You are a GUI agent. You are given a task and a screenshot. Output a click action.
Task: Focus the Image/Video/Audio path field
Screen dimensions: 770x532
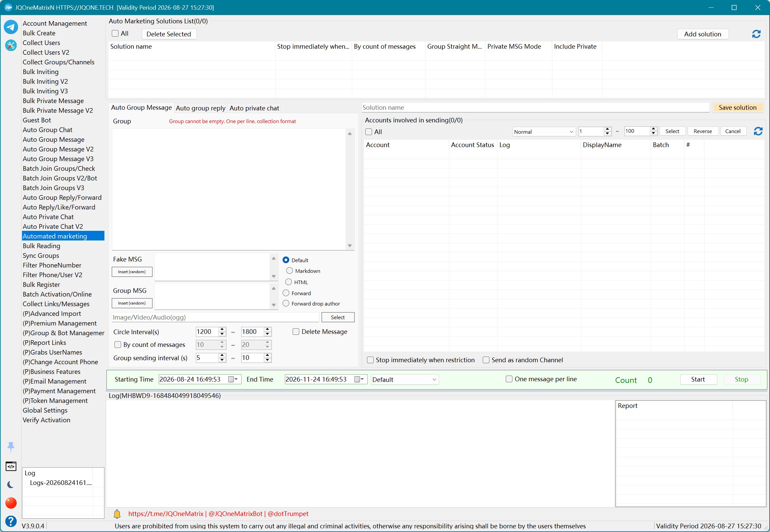click(215, 317)
